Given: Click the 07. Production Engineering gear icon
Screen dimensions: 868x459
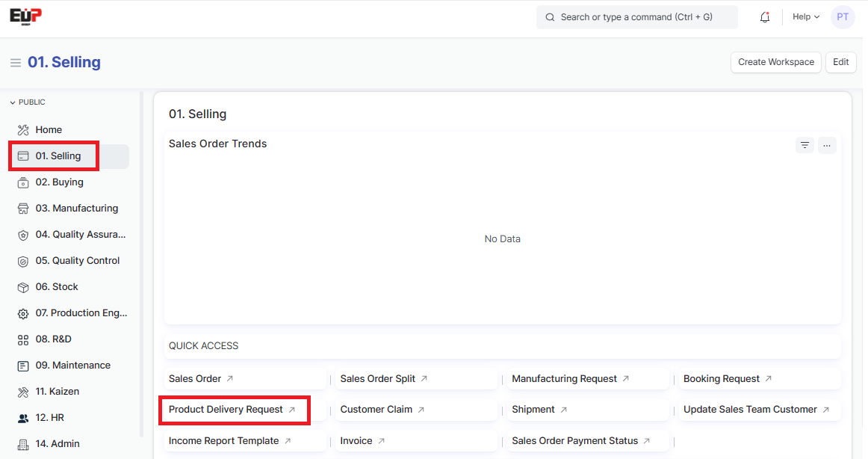Looking at the screenshot, I should click(23, 313).
